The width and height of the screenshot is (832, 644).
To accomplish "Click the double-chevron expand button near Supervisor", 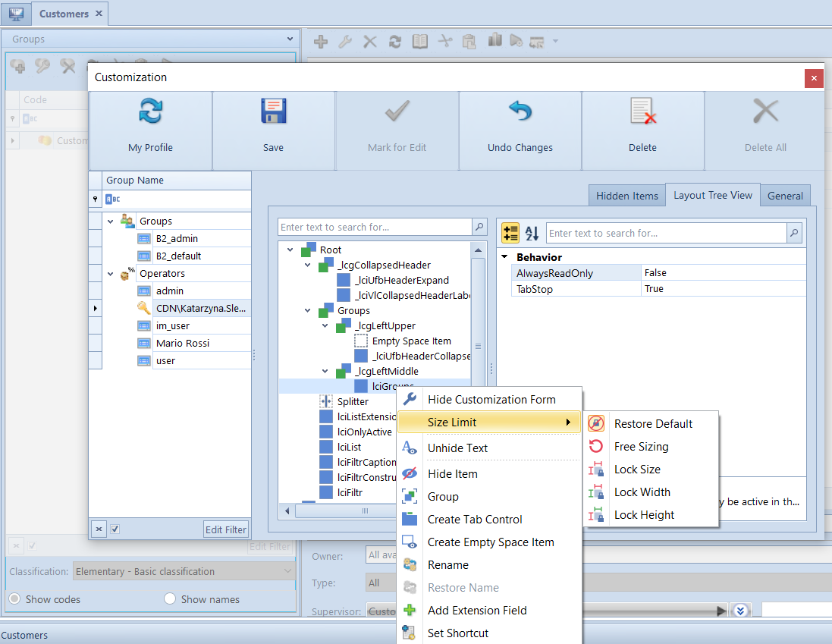I will tap(740, 611).
